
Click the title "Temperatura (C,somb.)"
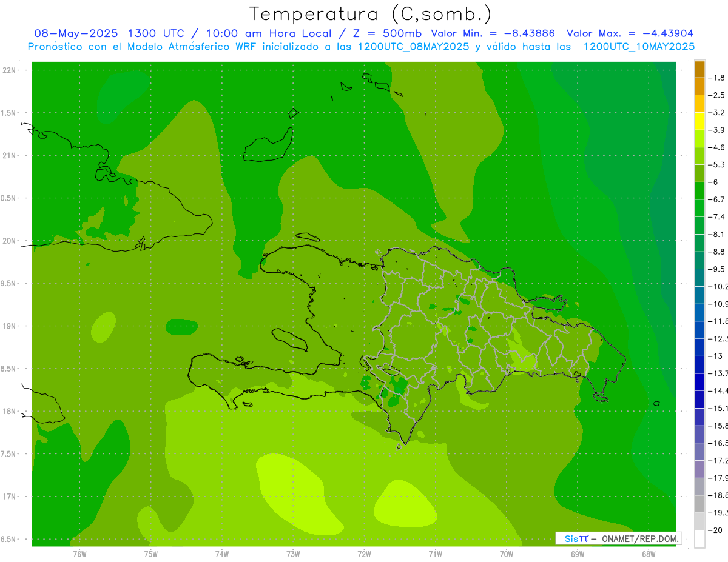click(370, 14)
